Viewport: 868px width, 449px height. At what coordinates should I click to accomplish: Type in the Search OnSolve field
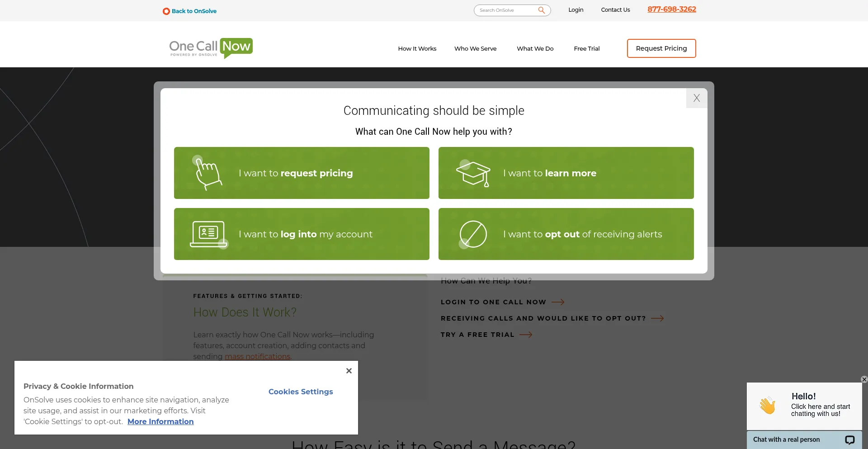pos(506,10)
